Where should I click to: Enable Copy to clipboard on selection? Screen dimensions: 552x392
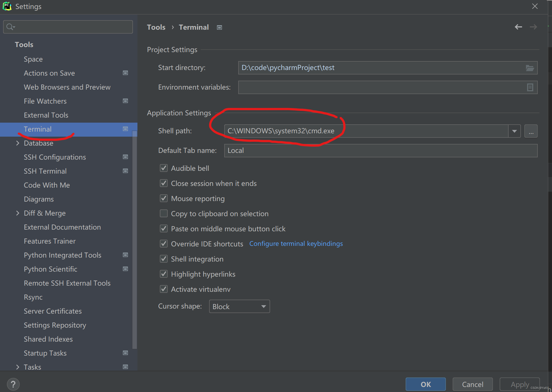coord(164,213)
